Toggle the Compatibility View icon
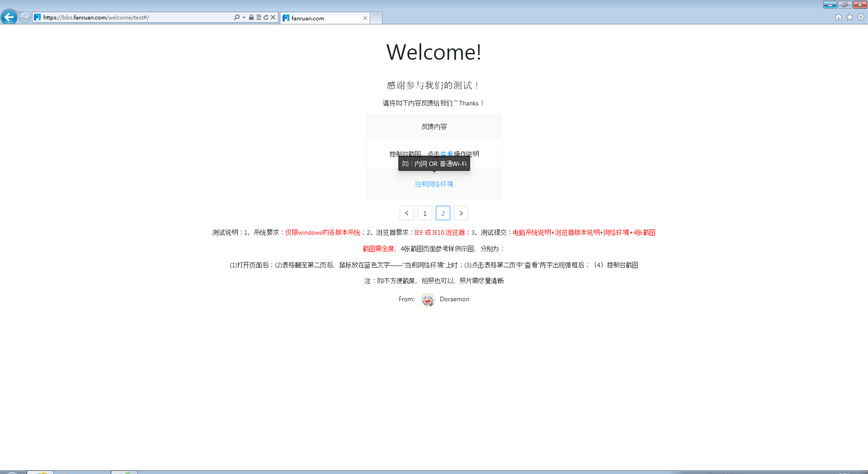 [x=259, y=17]
